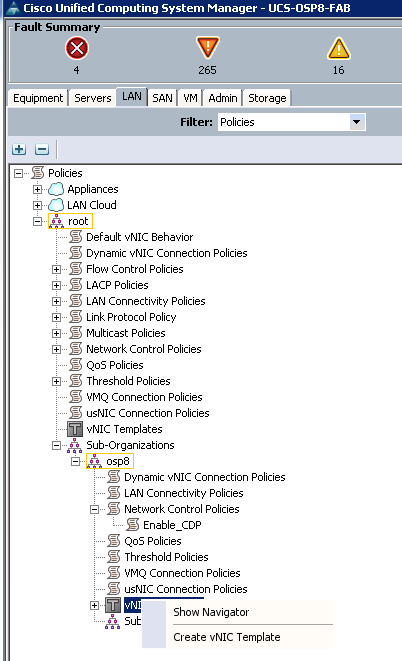This screenshot has height=661, width=402.
Task: Select osp8 usNIC Connection Policies item
Action: point(185,589)
